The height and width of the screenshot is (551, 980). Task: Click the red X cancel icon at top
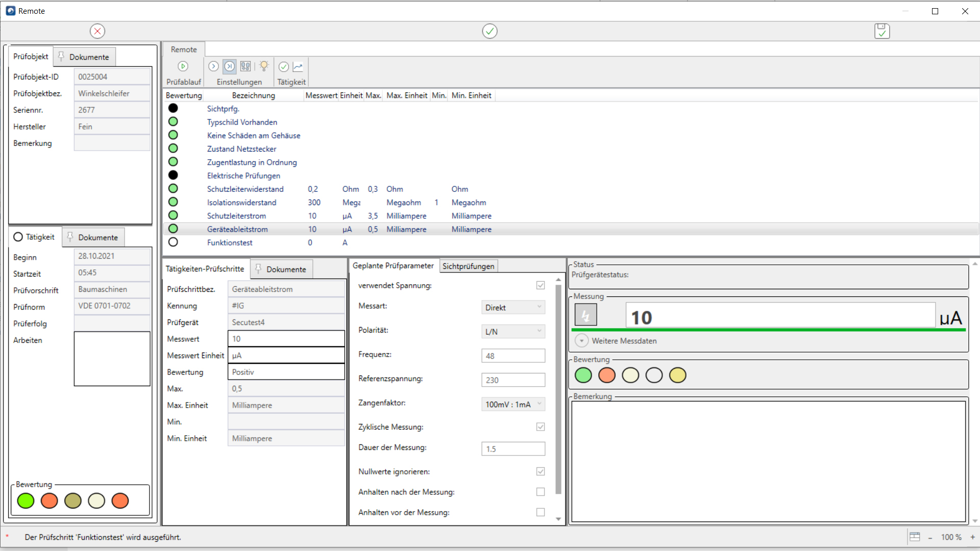(x=97, y=31)
